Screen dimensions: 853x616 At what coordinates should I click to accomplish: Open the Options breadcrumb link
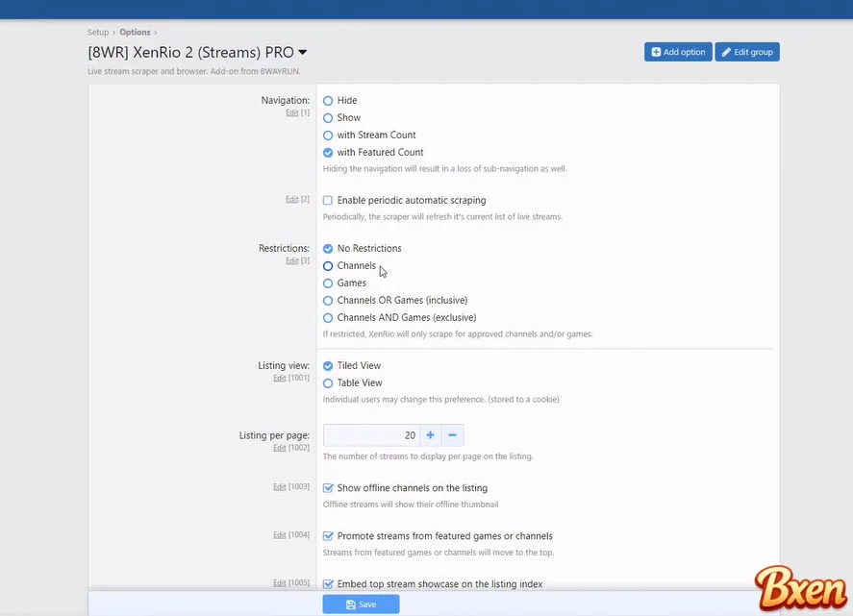coord(135,32)
